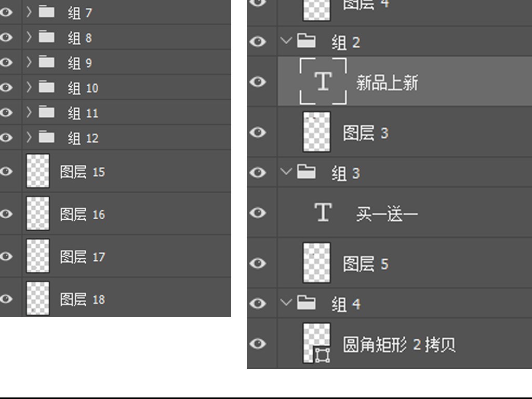Collapse the 组 3 group
This screenshot has height=399, width=532.
tap(286, 172)
